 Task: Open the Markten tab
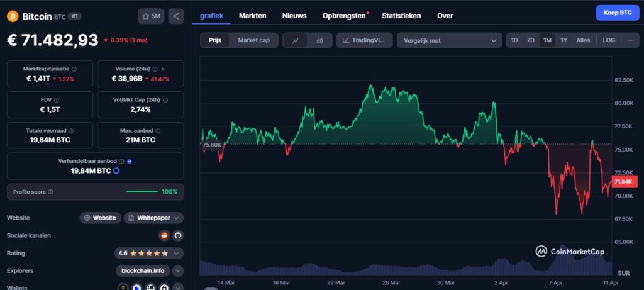(x=253, y=16)
